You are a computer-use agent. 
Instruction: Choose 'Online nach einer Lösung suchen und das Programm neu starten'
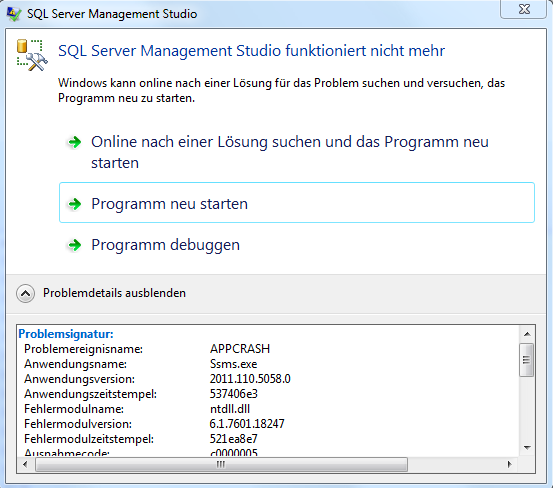coord(297,152)
